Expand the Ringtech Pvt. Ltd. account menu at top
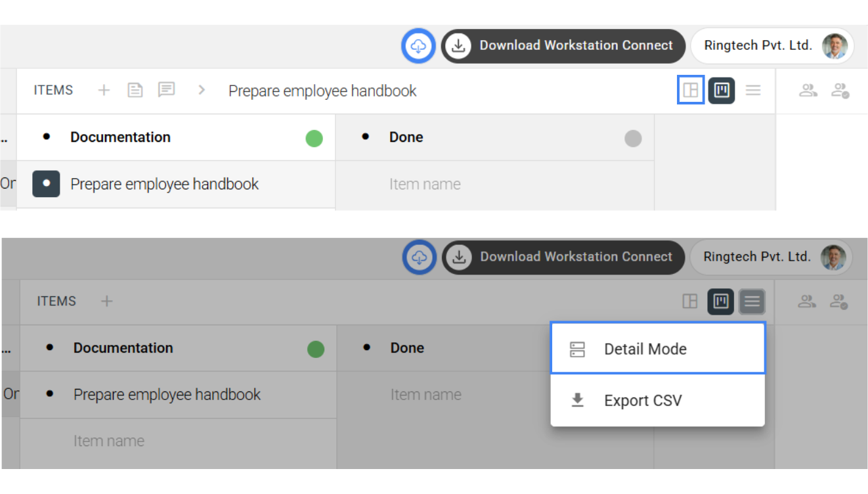This screenshot has height=494, width=868. [771, 46]
